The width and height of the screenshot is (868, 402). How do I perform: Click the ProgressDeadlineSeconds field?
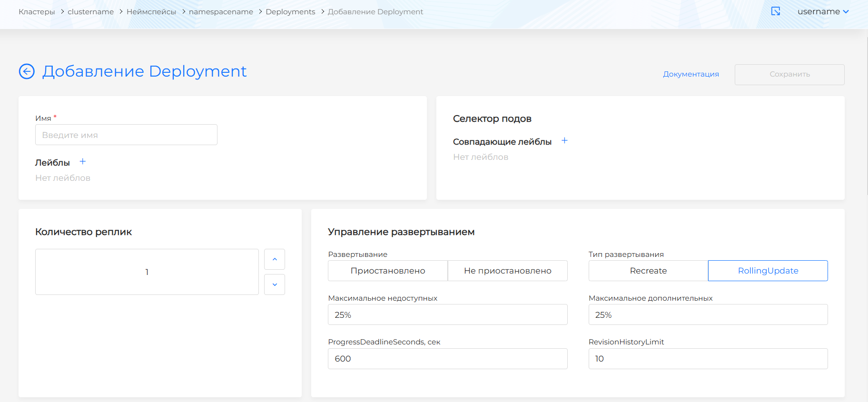[x=447, y=359]
